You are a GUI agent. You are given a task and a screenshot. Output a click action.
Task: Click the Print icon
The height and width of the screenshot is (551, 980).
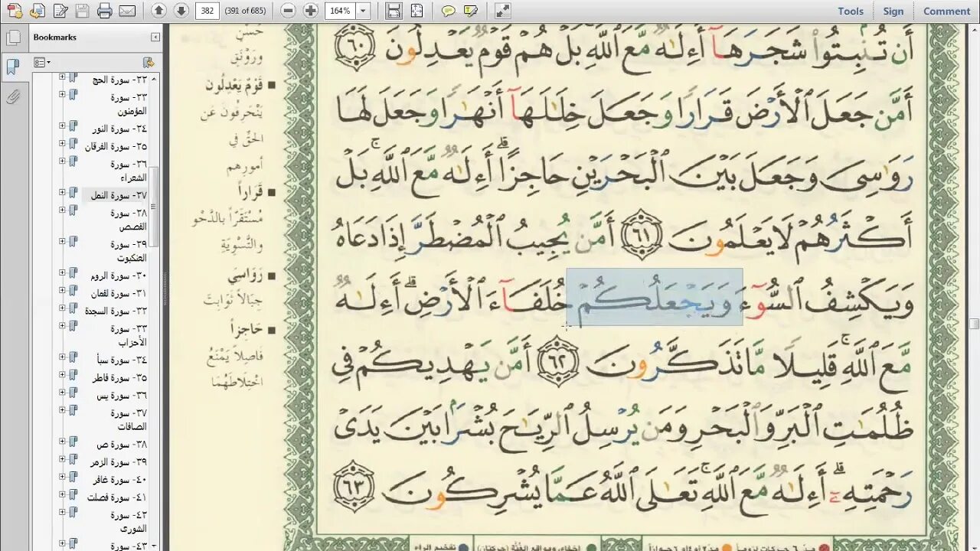[105, 11]
